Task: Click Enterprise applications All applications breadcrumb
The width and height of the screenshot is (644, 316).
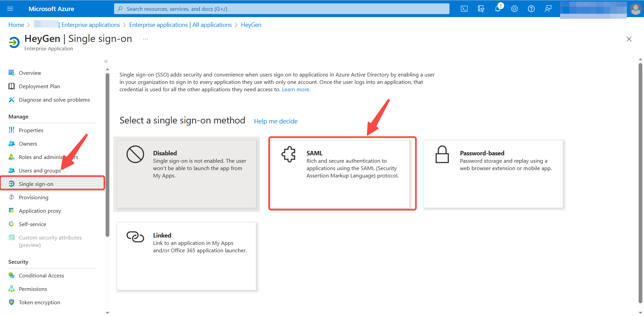Action: click(180, 25)
